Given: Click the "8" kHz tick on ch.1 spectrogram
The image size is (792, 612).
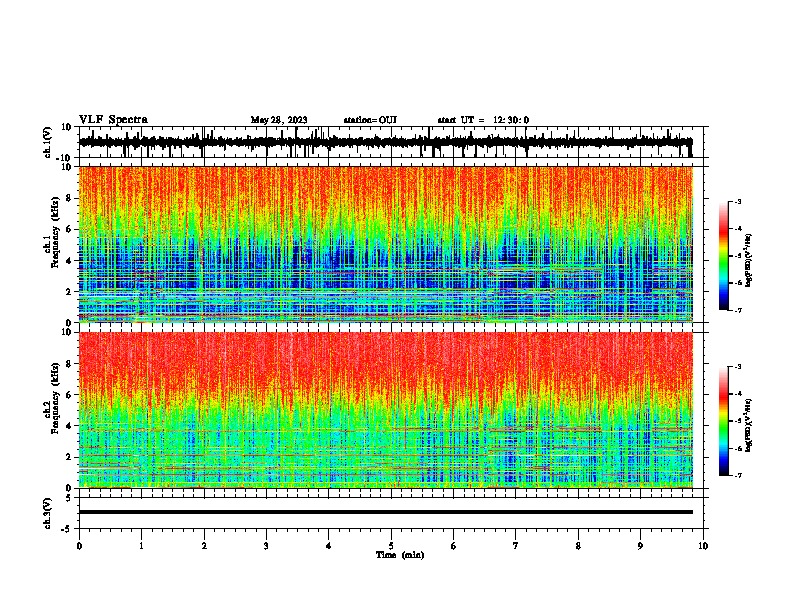Looking at the screenshot, I should coord(69,198).
